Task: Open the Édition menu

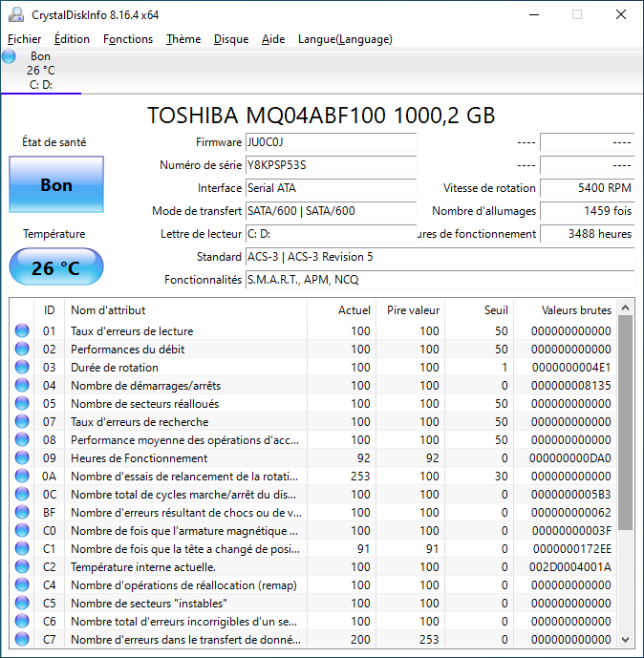Action: (72, 39)
